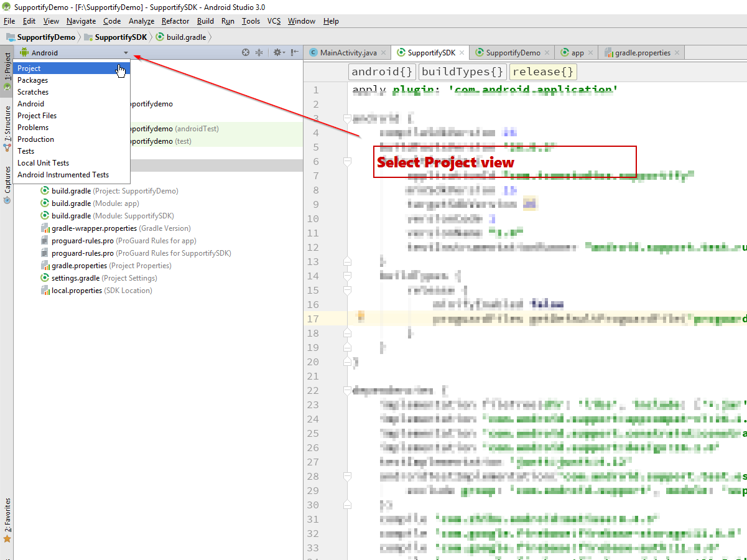Click the buildTypes{} breadcrumb
The width and height of the screenshot is (747, 560).
463,72
